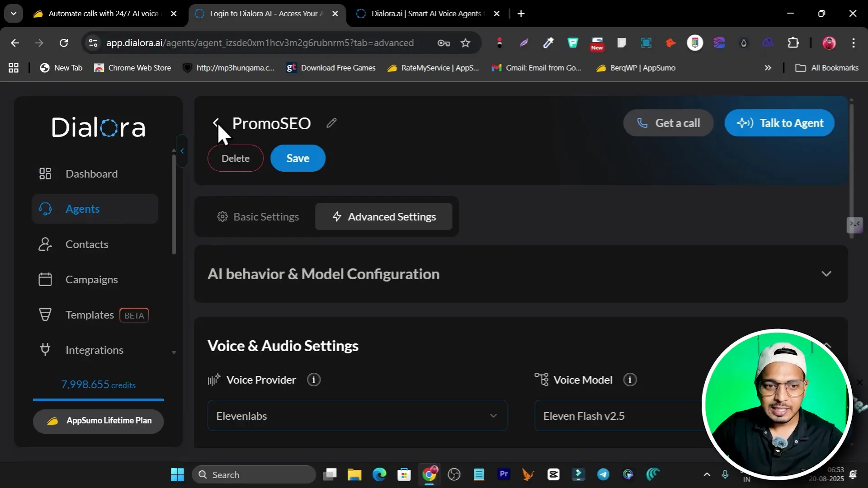The width and height of the screenshot is (868, 488).
Task: Click the back arrow before PromoSEO
Action: coord(216,122)
